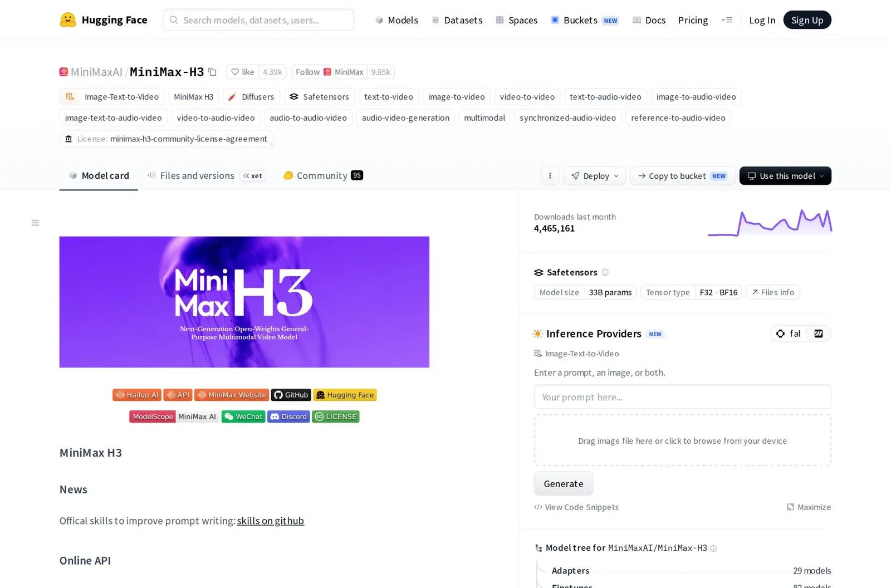This screenshot has height=588, width=891.
Task: Follow the MiniMax organization
Action: tap(329, 72)
